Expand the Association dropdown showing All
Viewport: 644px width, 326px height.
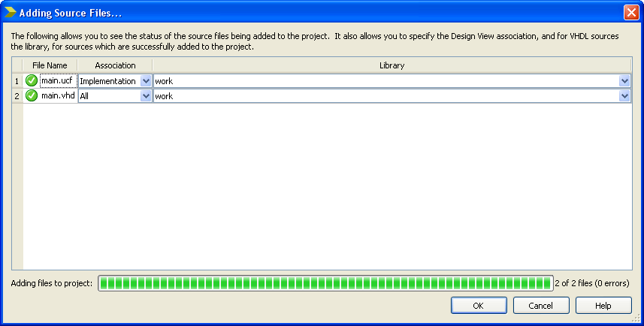[146, 95]
